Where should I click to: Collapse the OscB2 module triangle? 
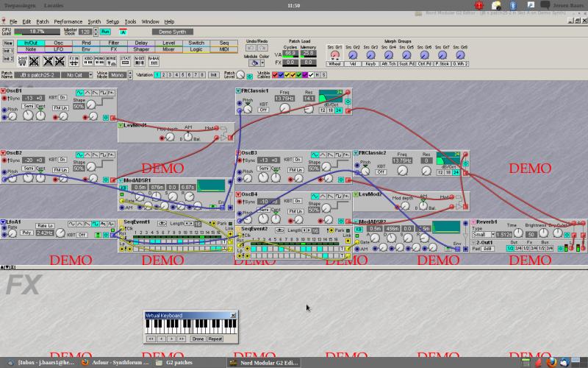(x=3, y=153)
